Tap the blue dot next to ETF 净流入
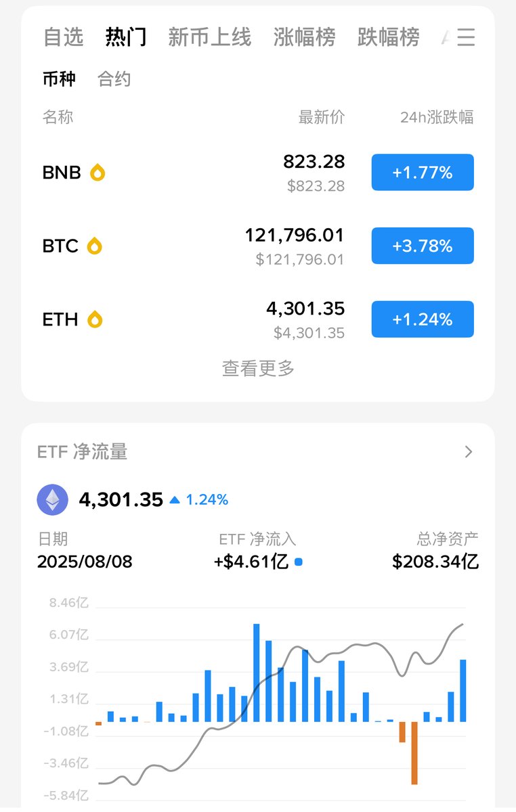 point(299,562)
